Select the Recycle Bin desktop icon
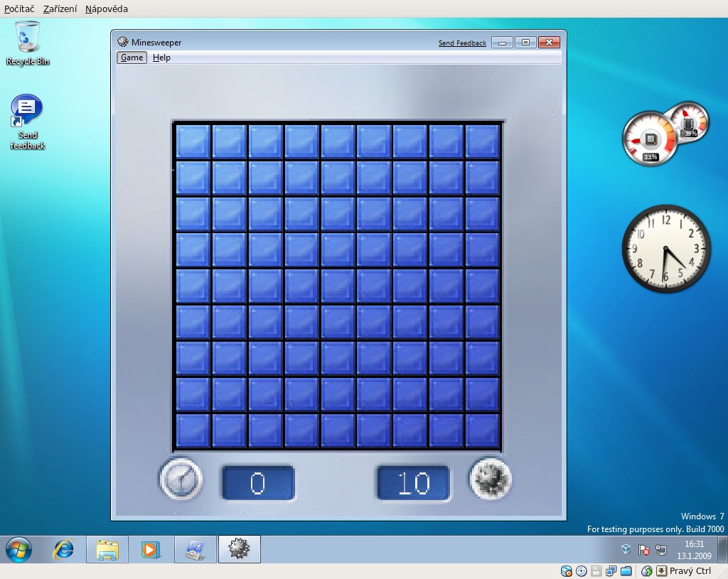This screenshot has height=579, width=728. tap(28, 43)
